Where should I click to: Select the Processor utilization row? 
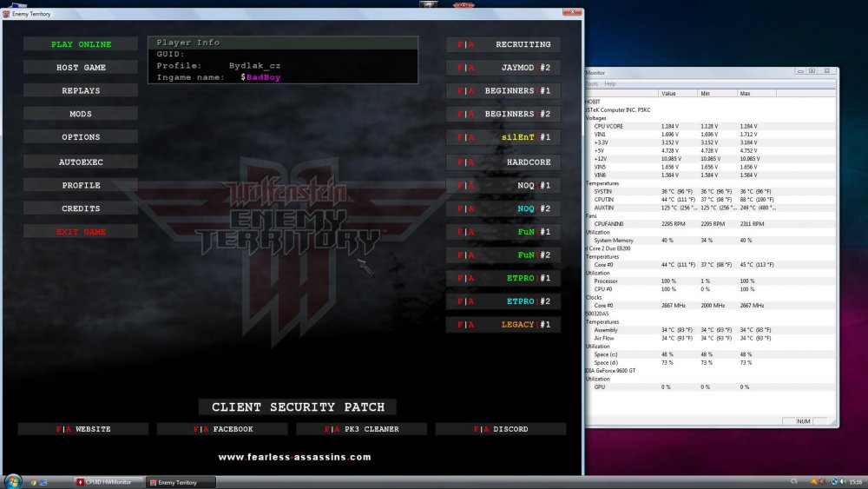click(x=711, y=281)
